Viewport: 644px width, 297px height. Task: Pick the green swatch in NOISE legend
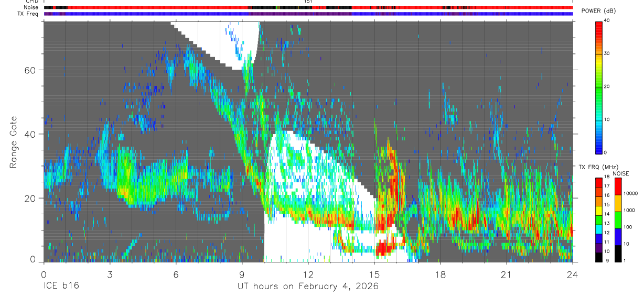coord(618,220)
